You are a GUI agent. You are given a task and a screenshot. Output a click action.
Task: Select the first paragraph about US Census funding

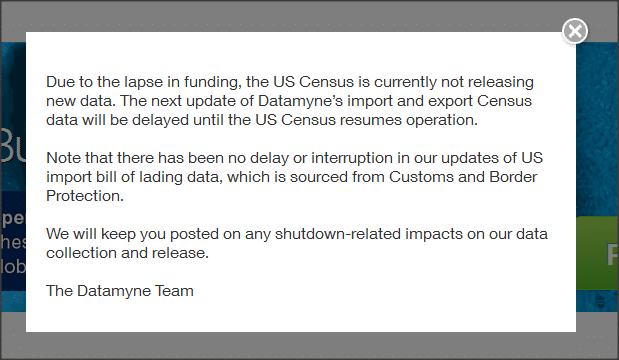[290, 101]
